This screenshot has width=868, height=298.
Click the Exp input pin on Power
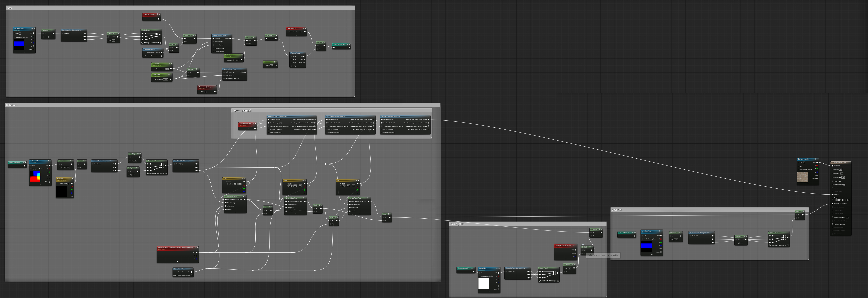click(247, 44)
